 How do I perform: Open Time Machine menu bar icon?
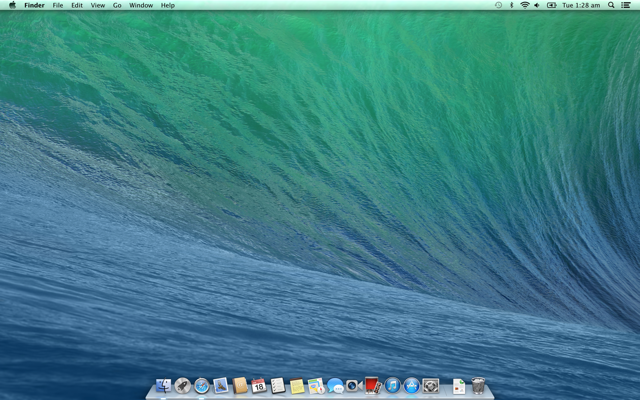pyautogui.click(x=498, y=5)
